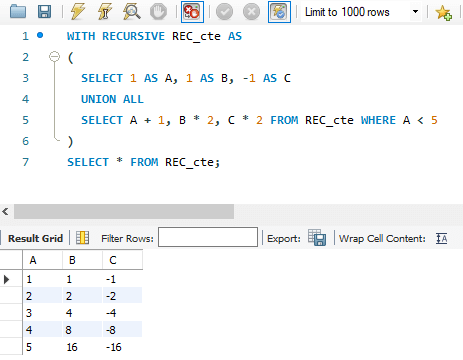Click column header B in the results

click(x=82, y=260)
